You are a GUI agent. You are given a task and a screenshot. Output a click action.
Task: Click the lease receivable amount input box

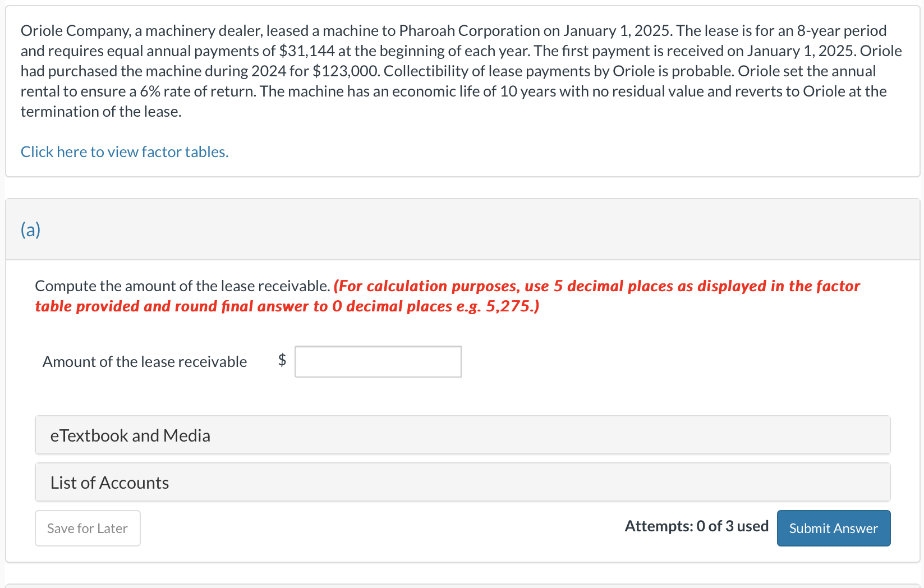click(378, 361)
